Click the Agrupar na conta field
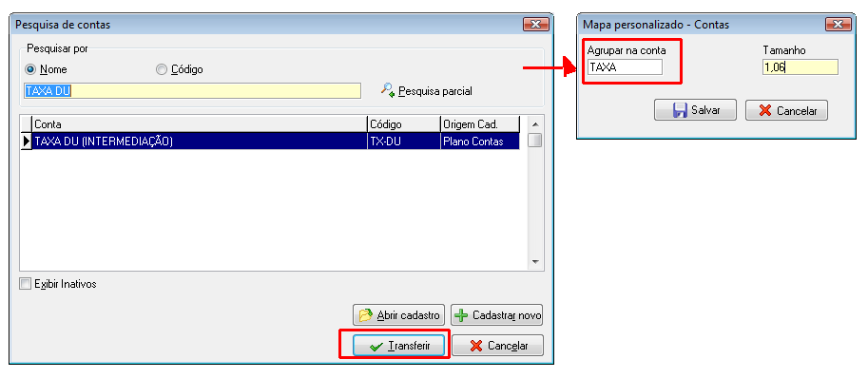868x378 pixels. (x=625, y=67)
